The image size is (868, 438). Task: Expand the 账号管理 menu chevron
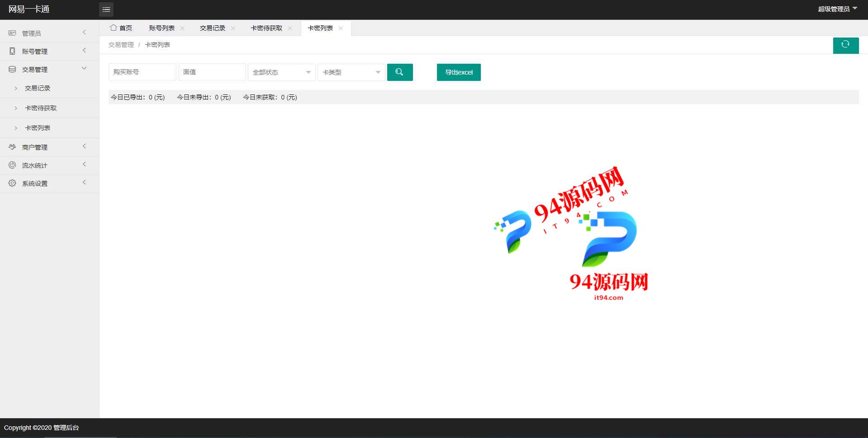click(84, 50)
